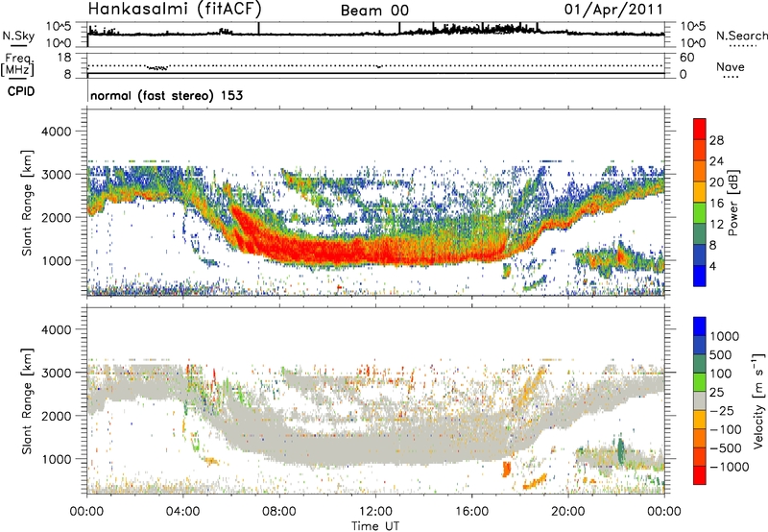
Task: Click the '60' Nave axis value
Action: coord(686,58)
